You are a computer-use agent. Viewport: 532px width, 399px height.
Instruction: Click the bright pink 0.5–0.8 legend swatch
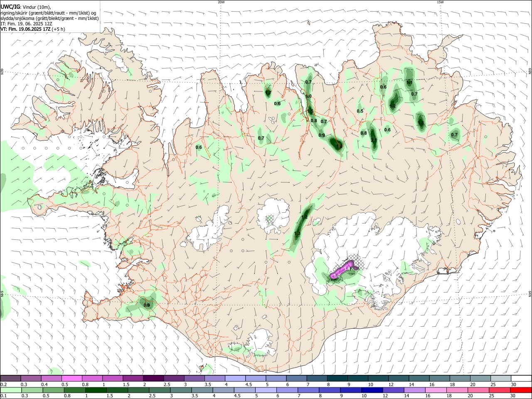click(x=72, y=378)
